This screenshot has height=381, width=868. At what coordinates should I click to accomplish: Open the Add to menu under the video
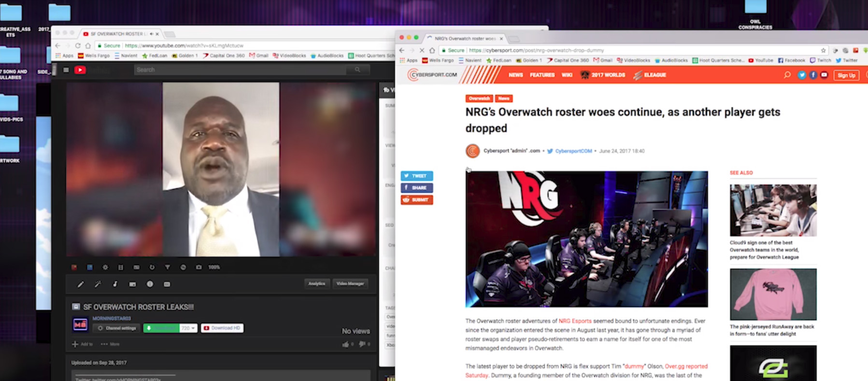[x=82, y=344]
